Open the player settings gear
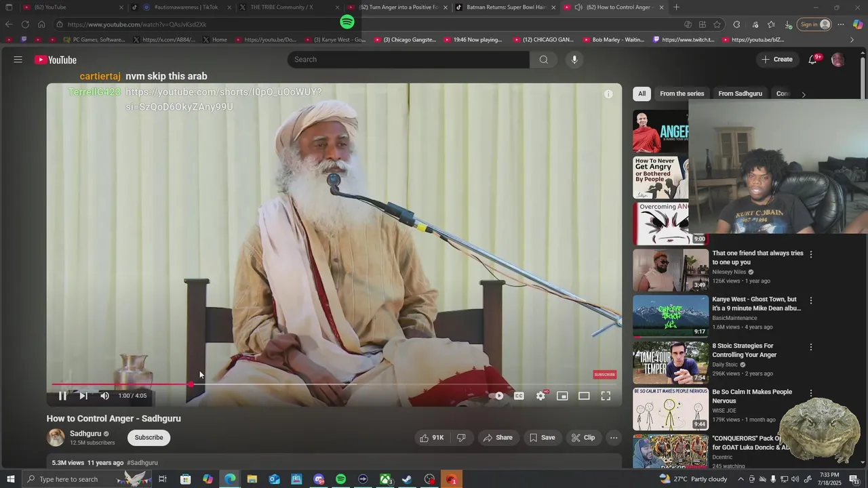 pos(540,396)
